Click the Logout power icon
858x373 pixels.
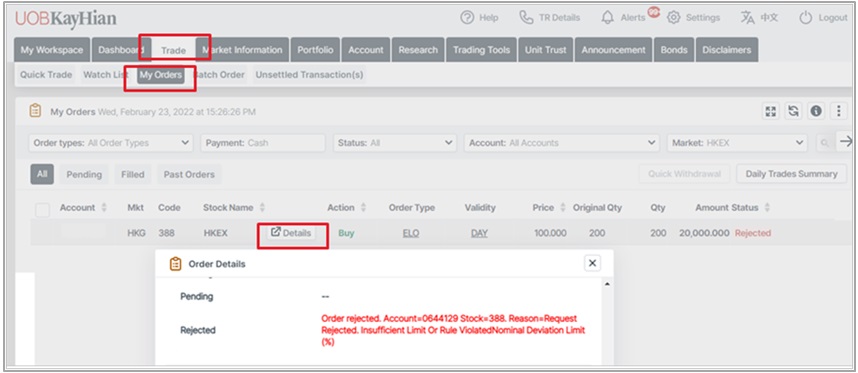pos(805,18)
